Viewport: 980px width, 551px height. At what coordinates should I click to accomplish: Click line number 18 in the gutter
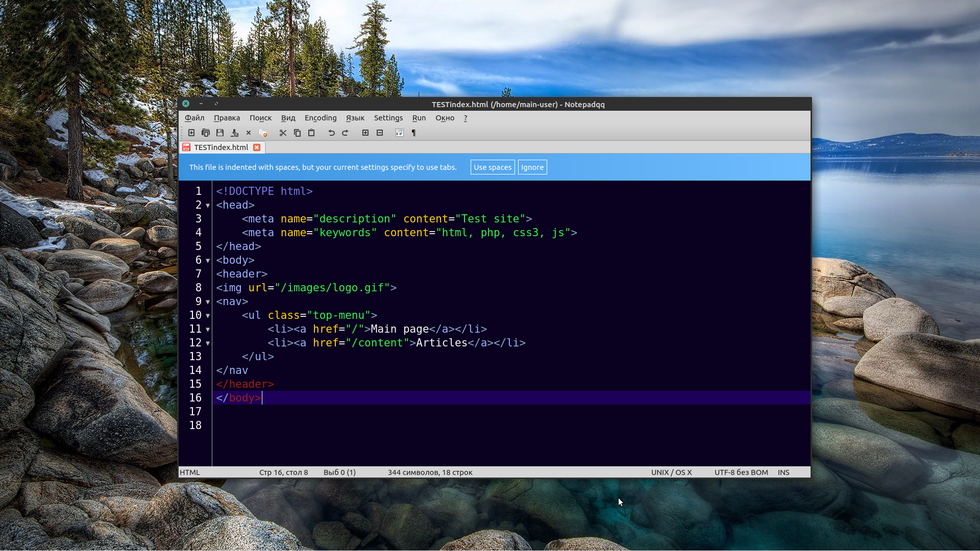tap(195, 425)
